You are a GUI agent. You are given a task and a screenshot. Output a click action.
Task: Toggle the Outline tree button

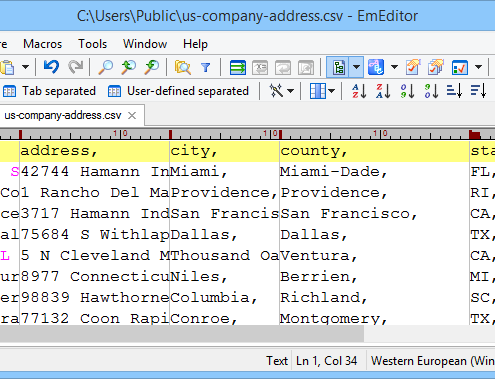(338, 67)
